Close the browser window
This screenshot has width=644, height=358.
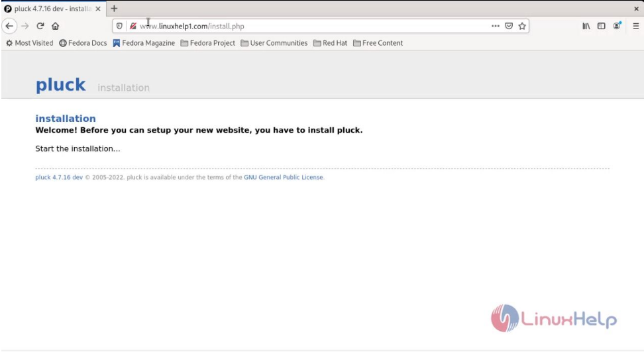[x=636, y=9]
